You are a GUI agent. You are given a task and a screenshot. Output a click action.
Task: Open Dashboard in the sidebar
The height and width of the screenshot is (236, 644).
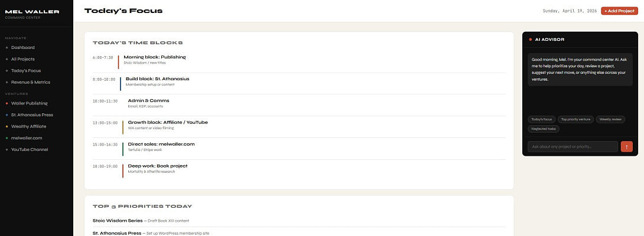pyautogui.click(x=23, y=47)
